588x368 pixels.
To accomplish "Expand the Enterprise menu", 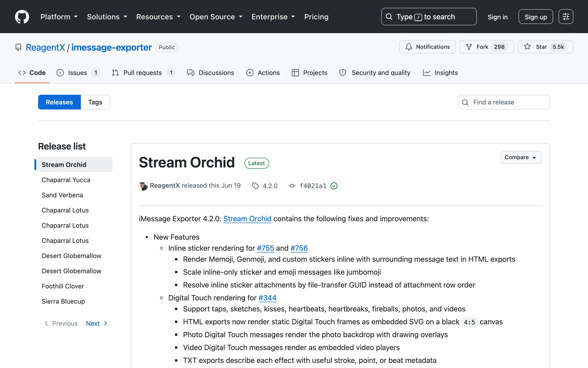I will click(x=273, y=17).
